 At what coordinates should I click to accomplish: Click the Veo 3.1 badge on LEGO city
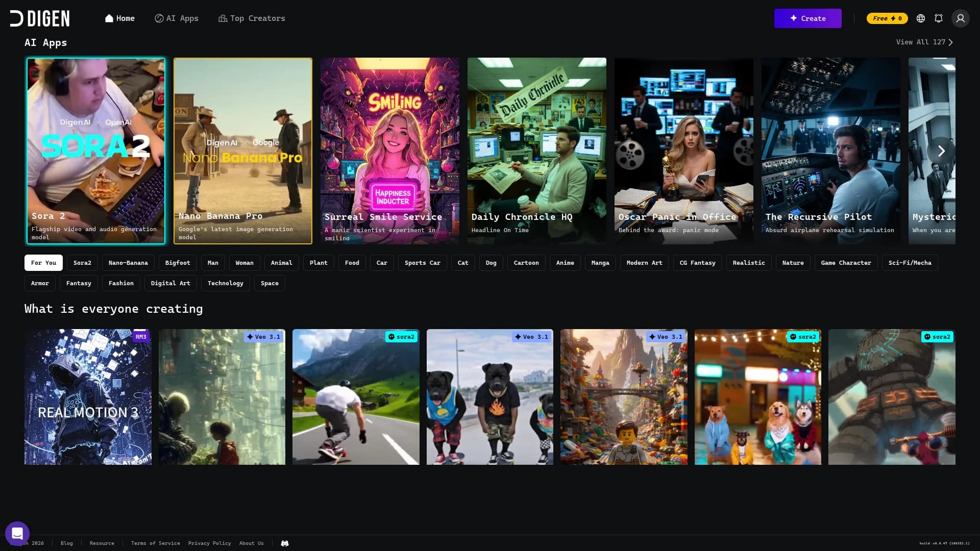click(666, 337)
